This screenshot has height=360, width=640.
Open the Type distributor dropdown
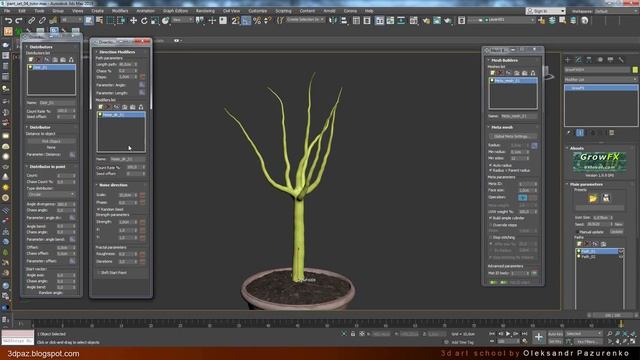pos(51,194)
